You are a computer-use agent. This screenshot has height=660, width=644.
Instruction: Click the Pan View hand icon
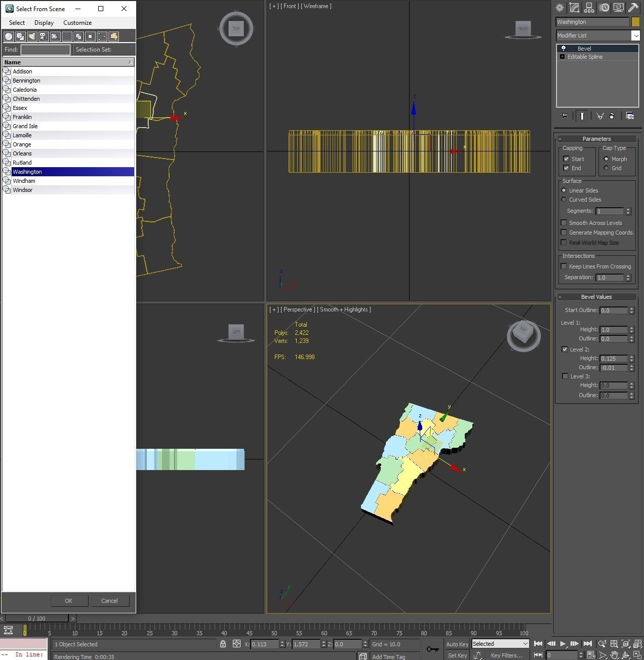[x=614, y=655]
